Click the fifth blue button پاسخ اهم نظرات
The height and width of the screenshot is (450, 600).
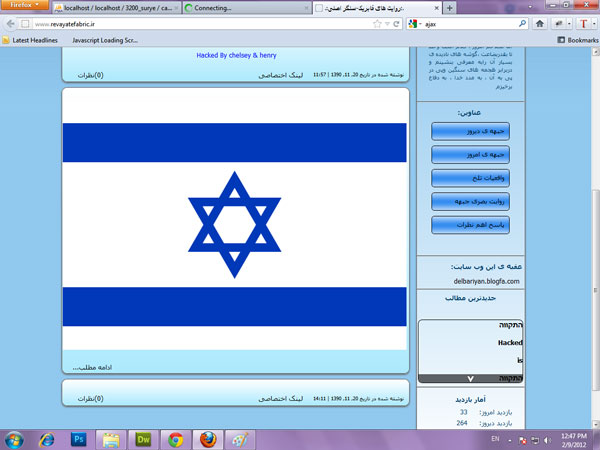pyautogui.click(x=470, y=225)
